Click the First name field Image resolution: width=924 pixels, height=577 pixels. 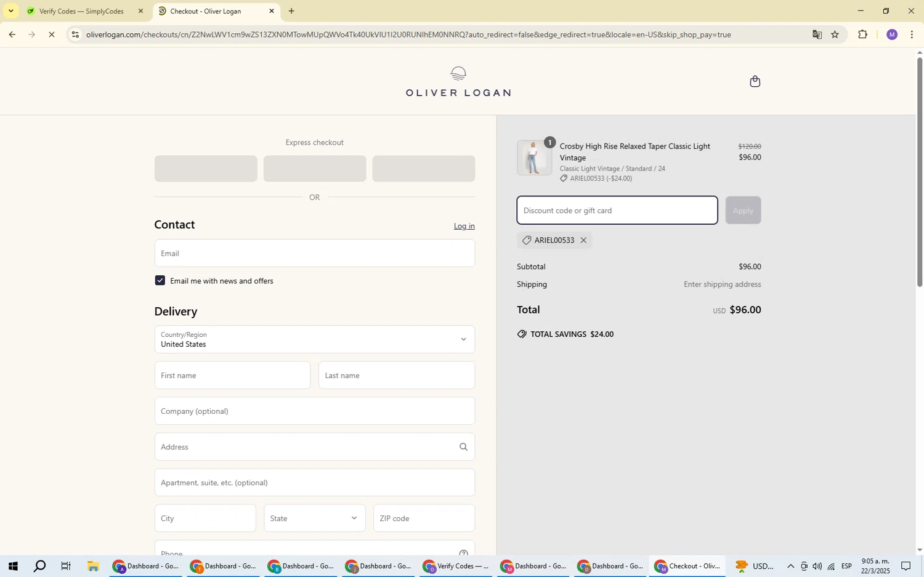pos(232,376)
